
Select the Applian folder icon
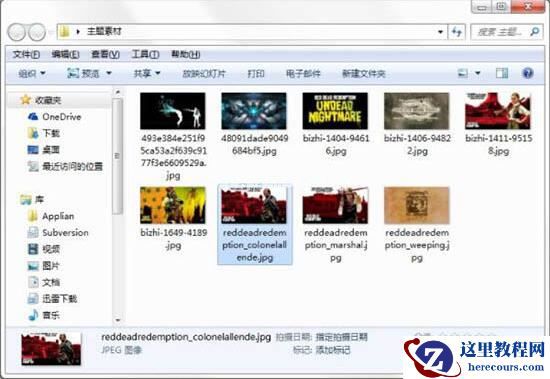pyautogui.click(x=33, y=216)
